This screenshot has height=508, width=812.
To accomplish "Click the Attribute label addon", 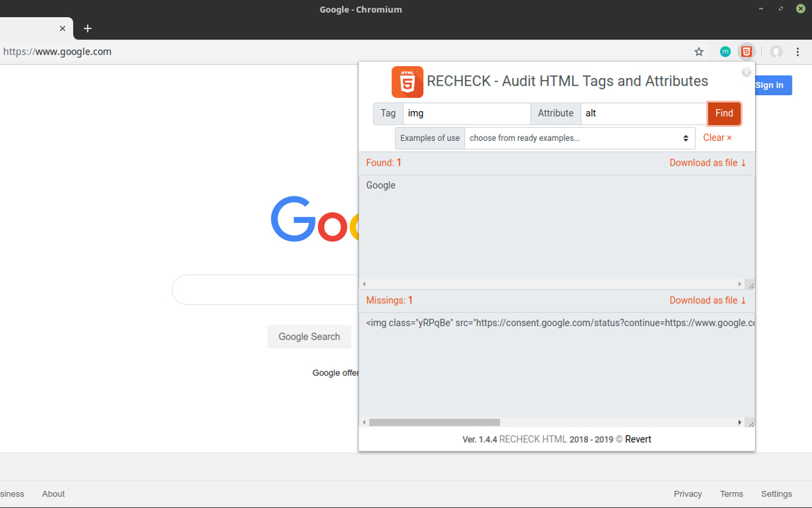I will tap(556, 113).
